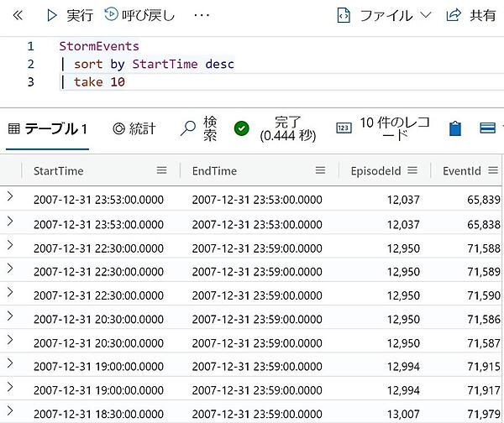Click the play triangle run icon
Viewport: 504px width, 423px height.
point(52,15)
